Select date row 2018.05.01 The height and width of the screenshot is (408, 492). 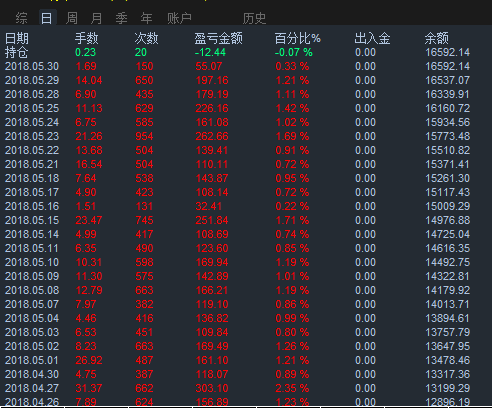pos(32,360)
